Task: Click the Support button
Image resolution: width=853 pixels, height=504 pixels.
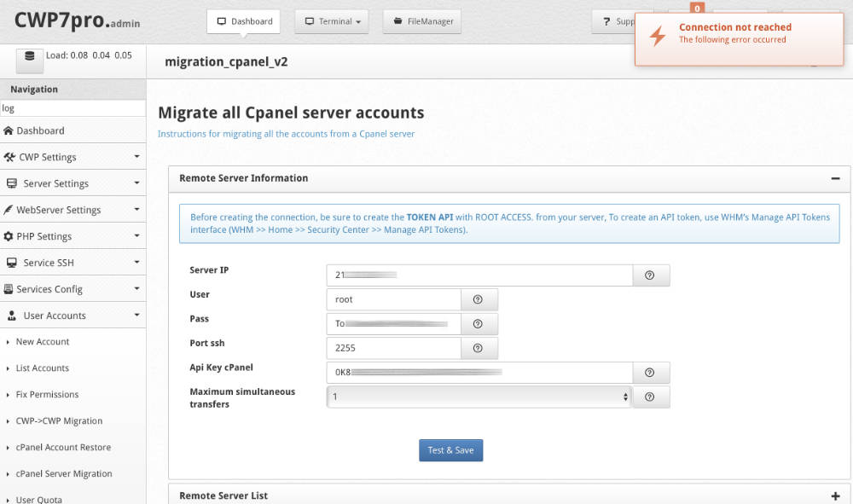Action: (x=613, y=22)
